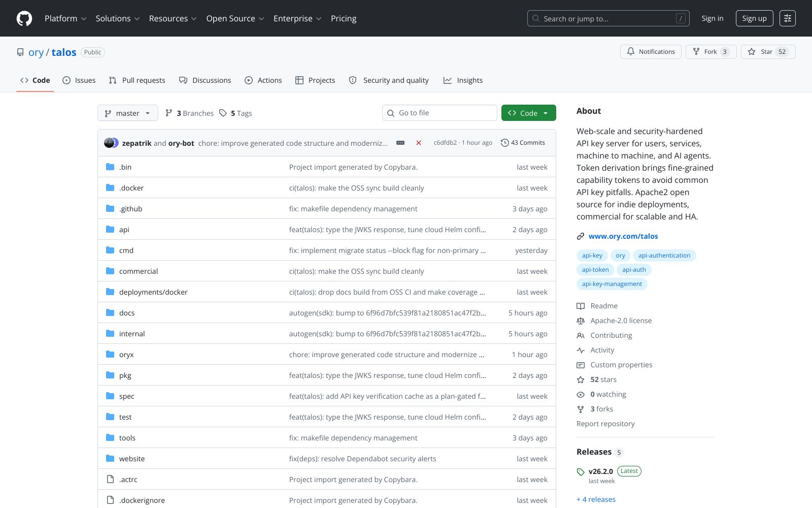Image resolution: width=812 pixels, height=508 pixels.
Task: Expand the Open Source menu
Action: coord(235,18)
